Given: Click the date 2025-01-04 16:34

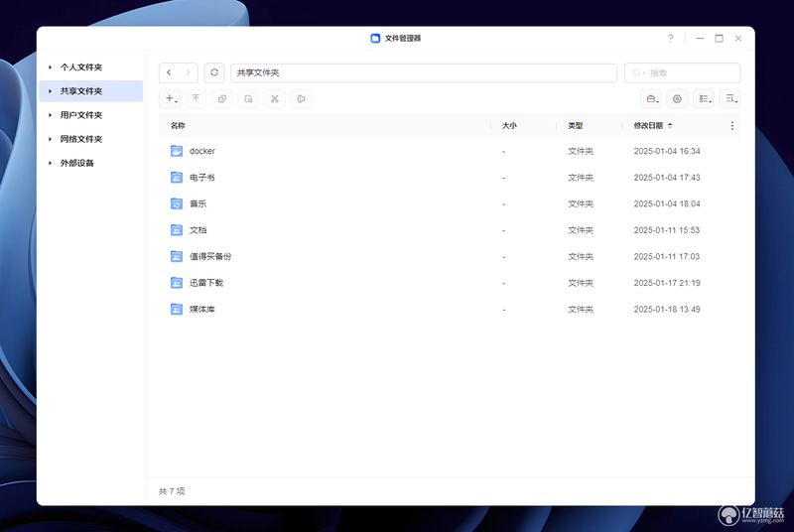Looking at the screenshot, I should click(667, 151).
